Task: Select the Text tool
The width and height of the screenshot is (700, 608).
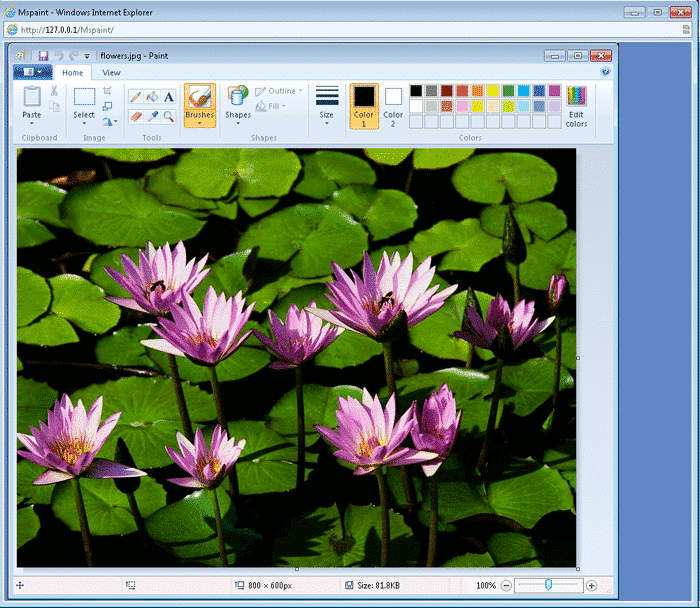Action: coord(168,96)
